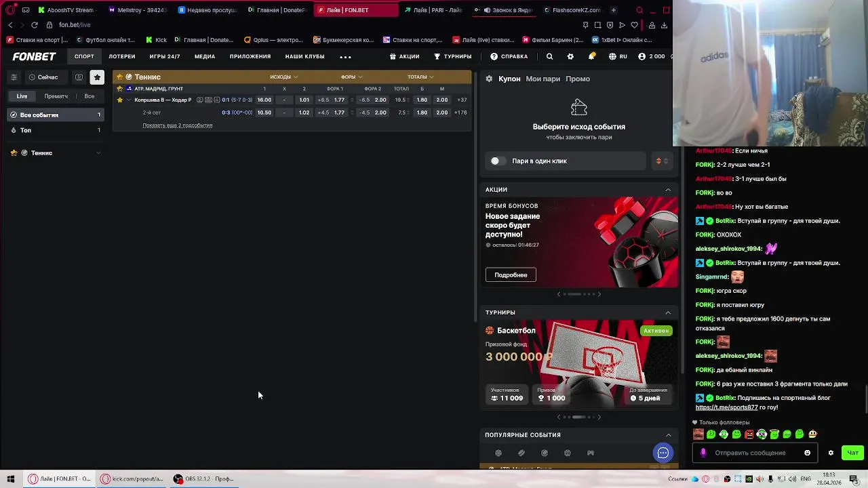This screenshot has width=868, height=488.
Task: Switch to the Промо tab
Action: point(578,79)
